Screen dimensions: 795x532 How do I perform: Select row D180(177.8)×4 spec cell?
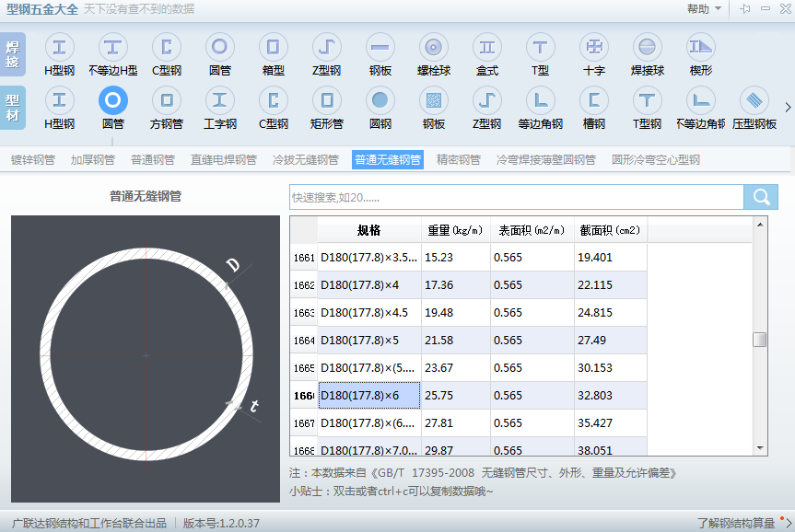[369, 285]
